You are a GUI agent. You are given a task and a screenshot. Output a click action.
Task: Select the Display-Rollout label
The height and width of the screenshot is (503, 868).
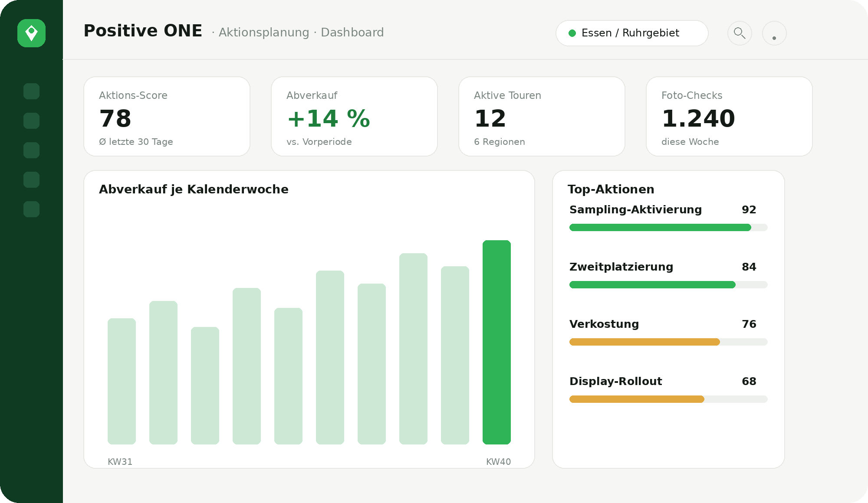(615, 381)
